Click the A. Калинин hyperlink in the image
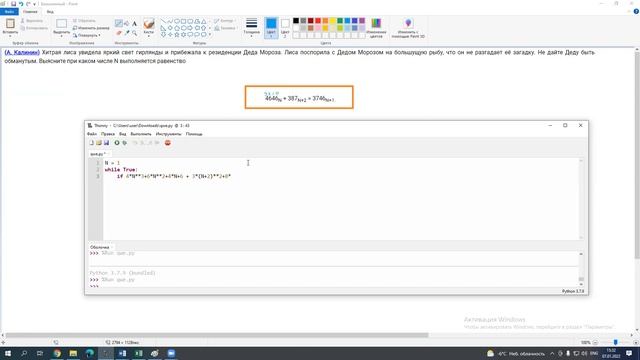Image resolution: width=640 pixels, height=360 pixels. coord(22,52)
